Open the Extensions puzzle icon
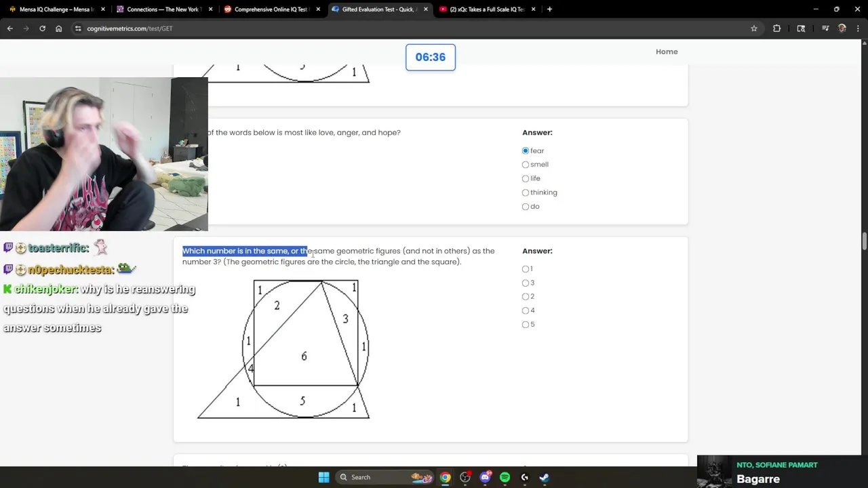 [776, 28]
